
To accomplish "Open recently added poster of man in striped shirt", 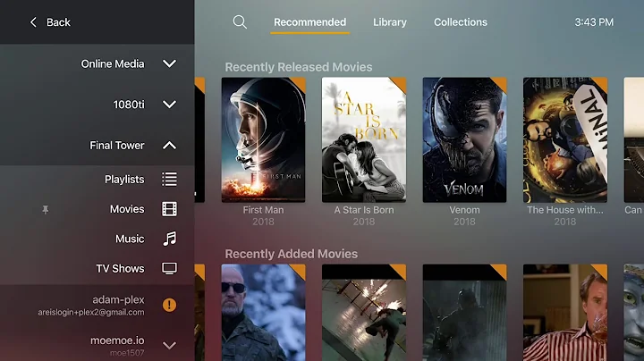I will [x=565, y=313].
